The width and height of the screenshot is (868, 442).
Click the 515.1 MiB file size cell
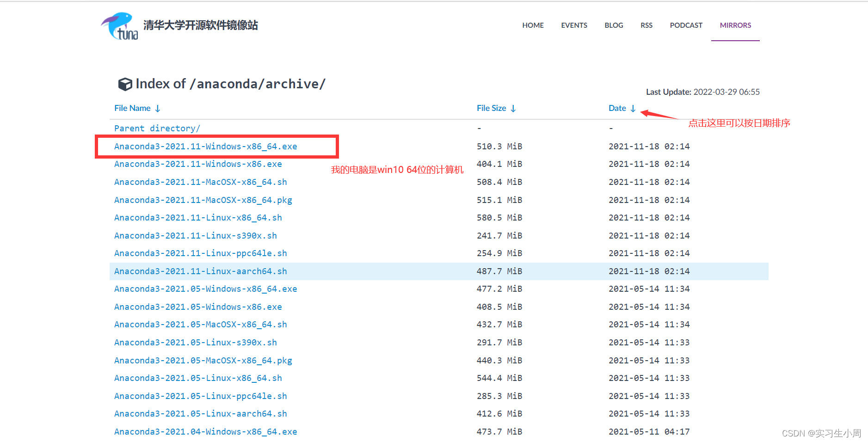click(x=499, y=200)
